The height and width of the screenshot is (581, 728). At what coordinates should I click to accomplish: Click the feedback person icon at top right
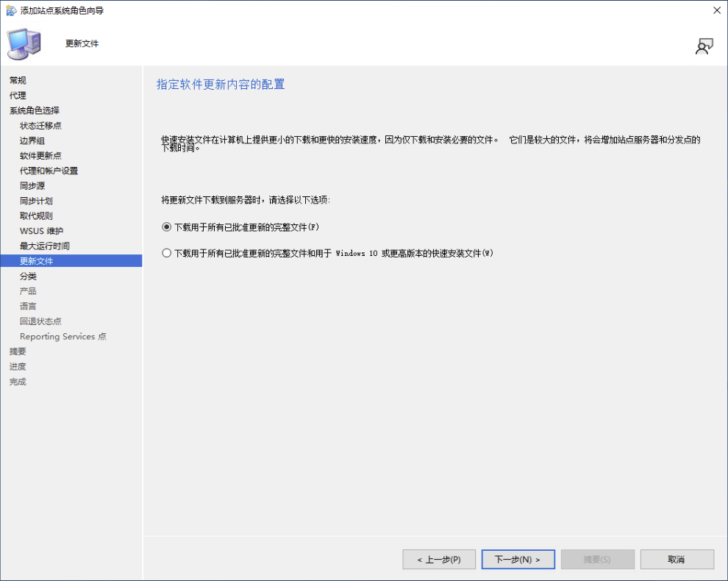pyautogui.click(x=704, y=46)
